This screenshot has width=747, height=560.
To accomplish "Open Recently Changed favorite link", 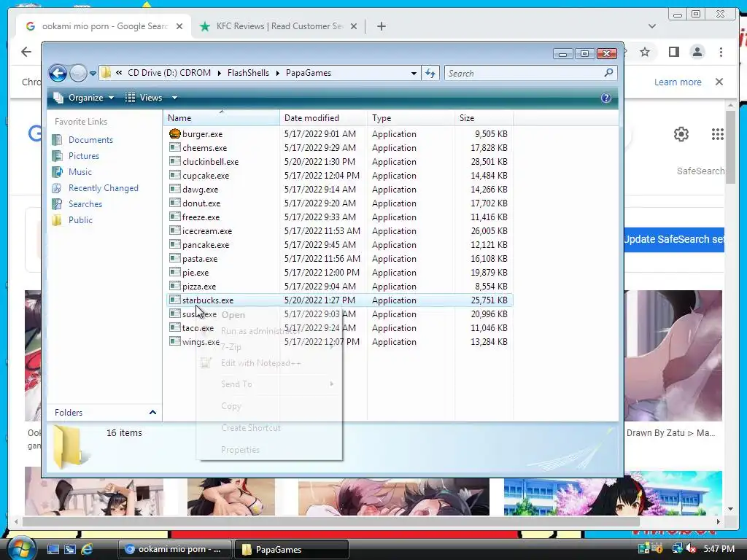I will (x=104, y=188).
